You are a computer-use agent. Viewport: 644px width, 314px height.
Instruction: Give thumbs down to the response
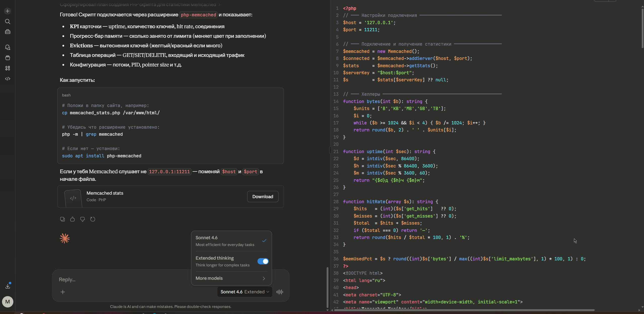point(83,219)
